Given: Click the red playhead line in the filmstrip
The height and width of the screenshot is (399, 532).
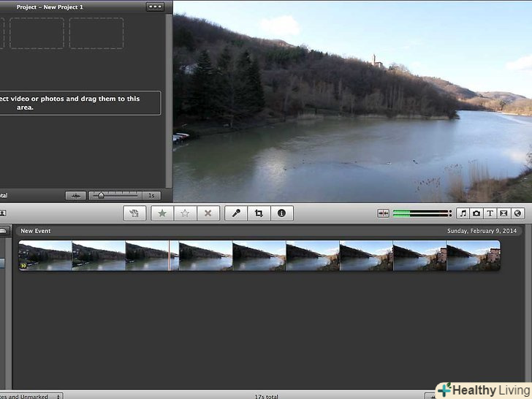Looking at the screenshot, I should click(x=169, y=256).
